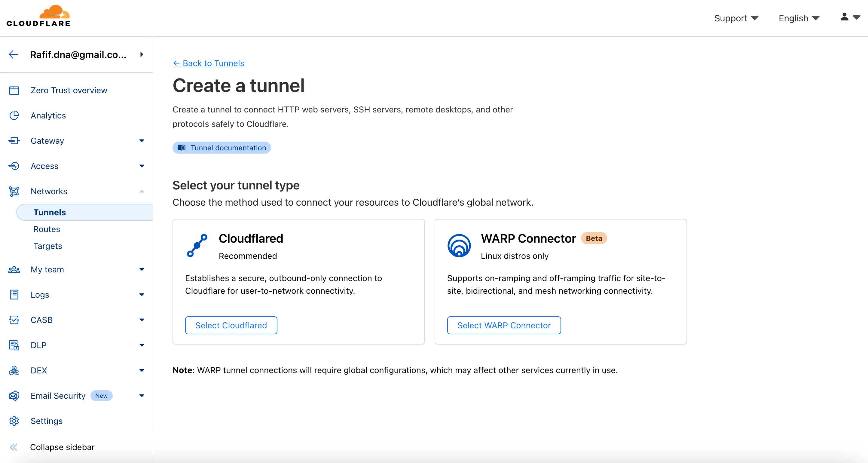Click the Cloudflare logo

coord(38,16)
